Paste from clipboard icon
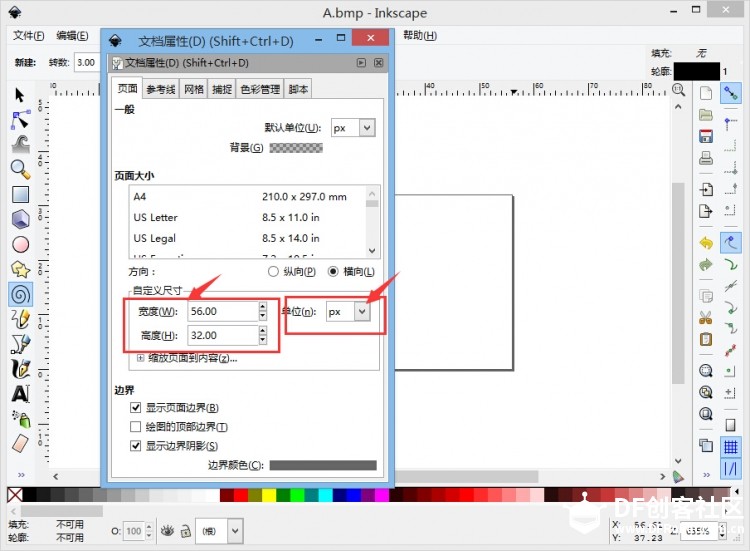The image size is (750, 551). click(x=706, y=339)
